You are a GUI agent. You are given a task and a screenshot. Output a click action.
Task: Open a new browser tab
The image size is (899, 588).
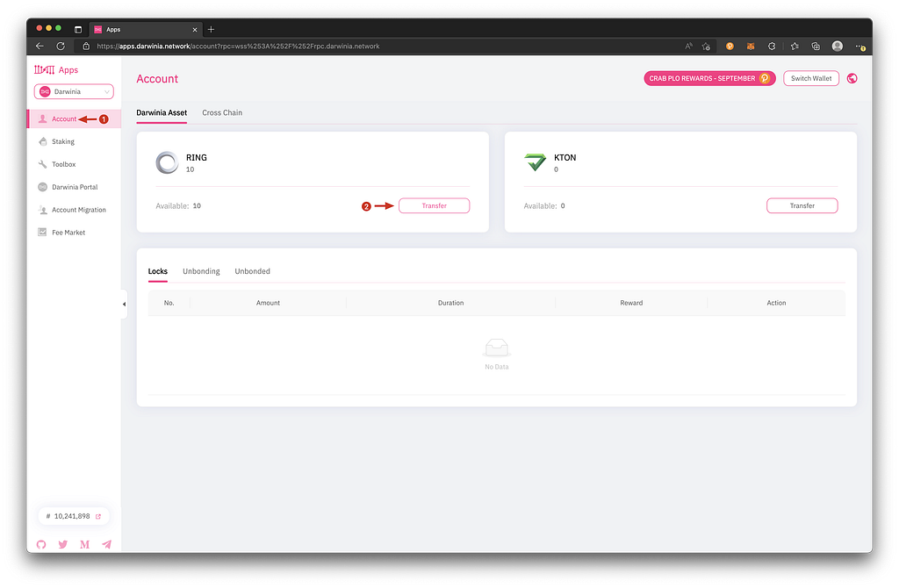(211, 29)
